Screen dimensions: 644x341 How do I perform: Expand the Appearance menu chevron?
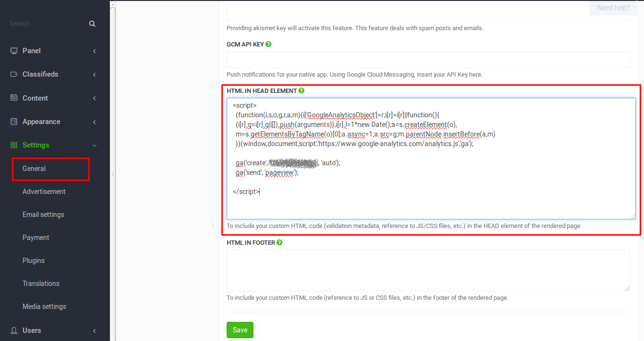pyautogui.click(x=94, y=122)
